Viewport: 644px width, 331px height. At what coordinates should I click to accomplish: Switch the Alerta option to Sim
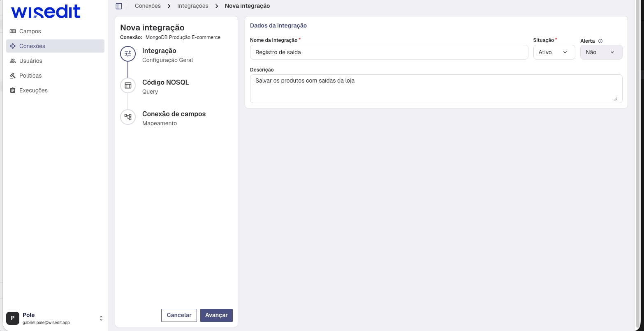(601, 52)
